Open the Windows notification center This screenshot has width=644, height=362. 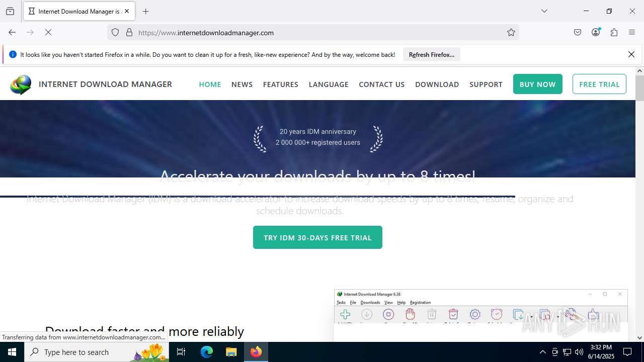[627, 352]
